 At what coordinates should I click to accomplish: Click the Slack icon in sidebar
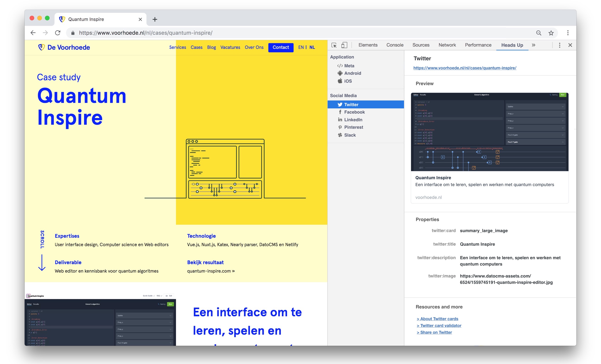pyautogui.click(x=340, y=135)
